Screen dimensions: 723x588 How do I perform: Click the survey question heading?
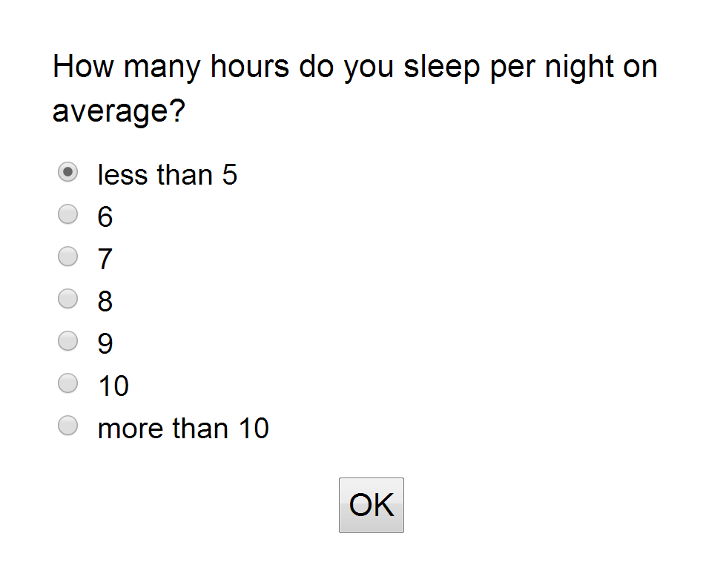[354, 66]
